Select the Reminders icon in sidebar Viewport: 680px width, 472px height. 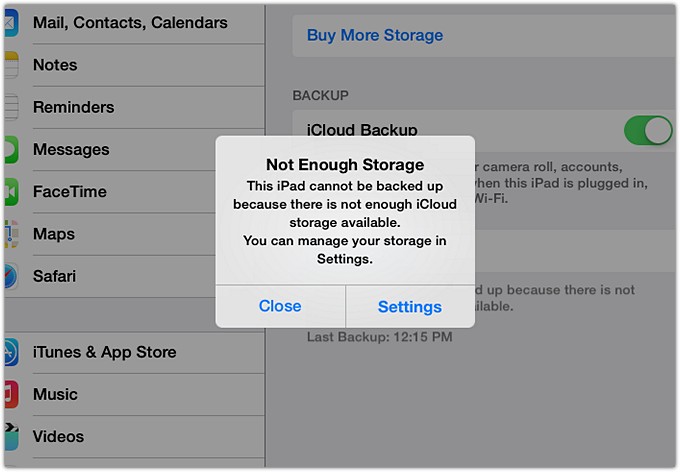[10, 107]
